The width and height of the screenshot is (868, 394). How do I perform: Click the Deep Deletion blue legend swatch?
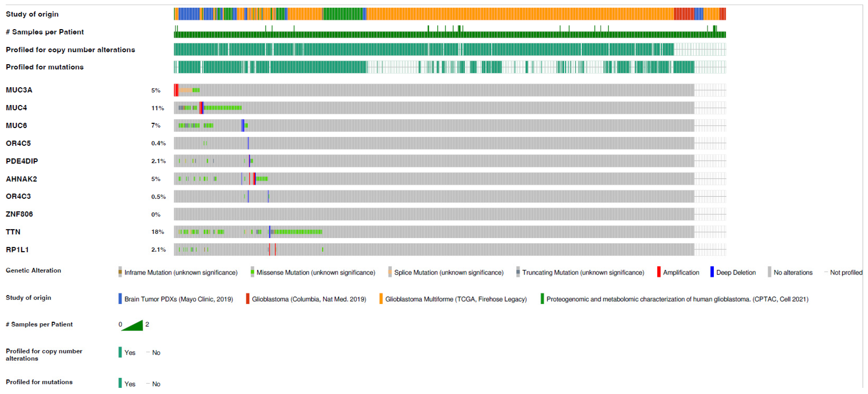(712, 272)
